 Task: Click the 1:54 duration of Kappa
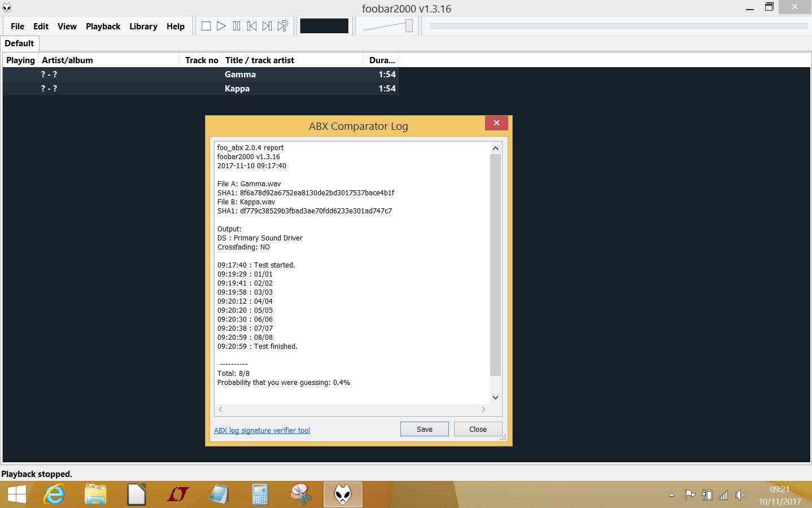[x=387, y=89]
